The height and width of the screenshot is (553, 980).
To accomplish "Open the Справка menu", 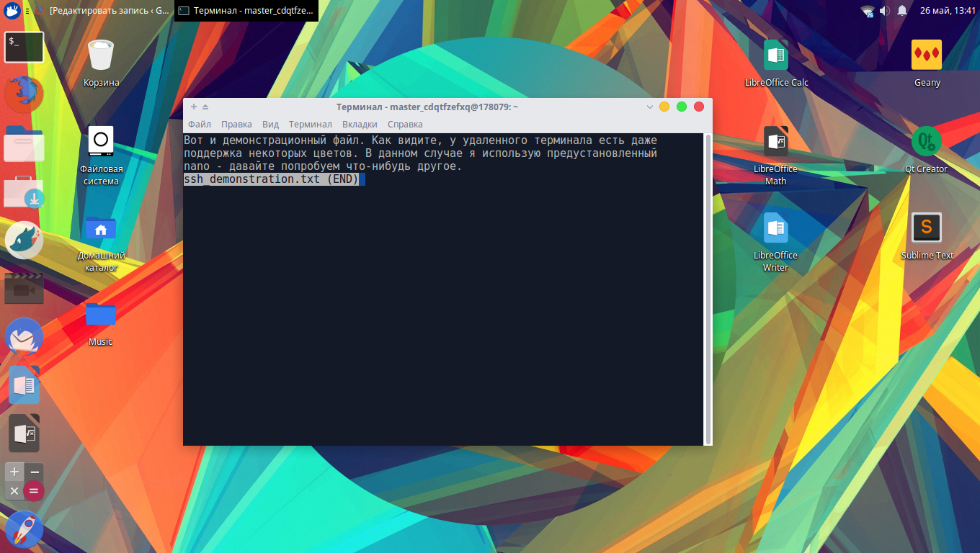I will [405, 125].
